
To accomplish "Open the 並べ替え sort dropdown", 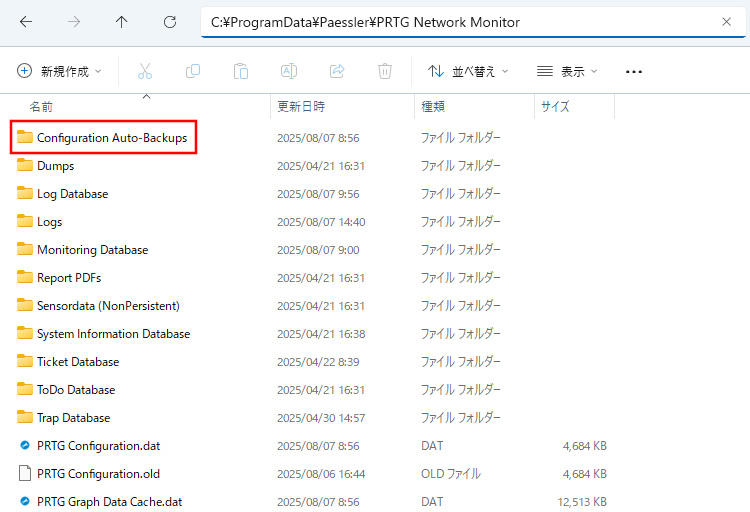I will tap(468, 71).
